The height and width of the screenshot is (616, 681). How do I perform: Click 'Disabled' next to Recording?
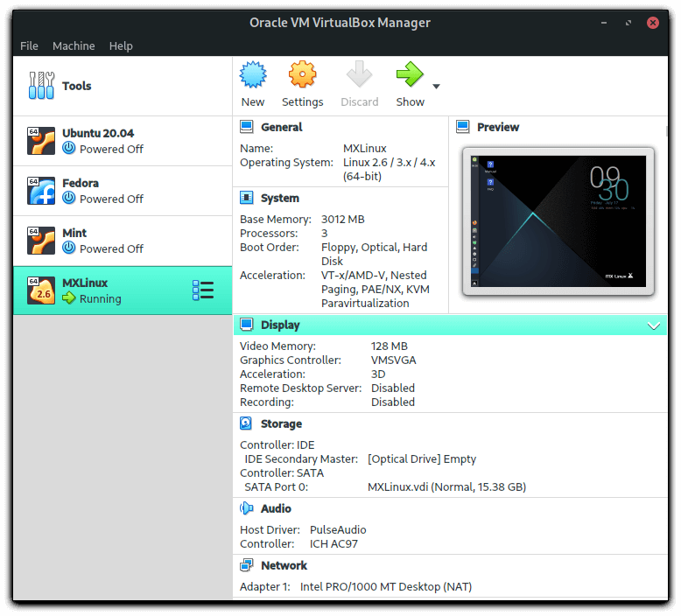point(393,402)
